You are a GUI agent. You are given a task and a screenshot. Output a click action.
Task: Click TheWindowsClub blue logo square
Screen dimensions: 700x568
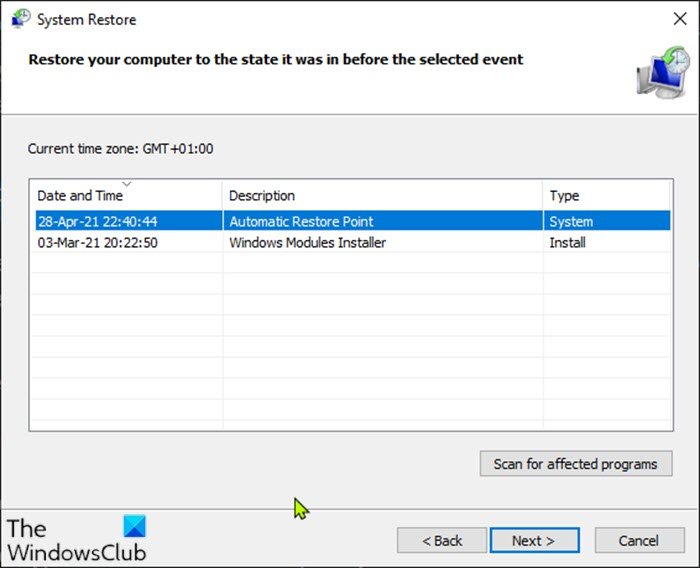[134, 526]
